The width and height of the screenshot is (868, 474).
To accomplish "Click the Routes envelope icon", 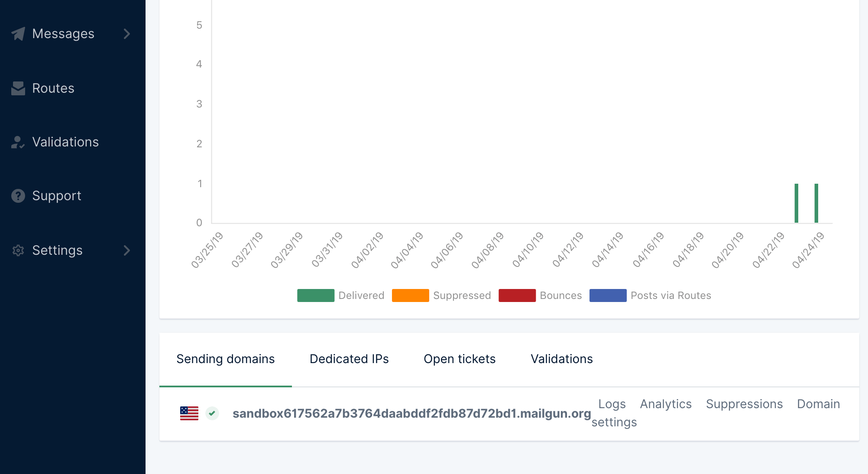I will 18,88.
